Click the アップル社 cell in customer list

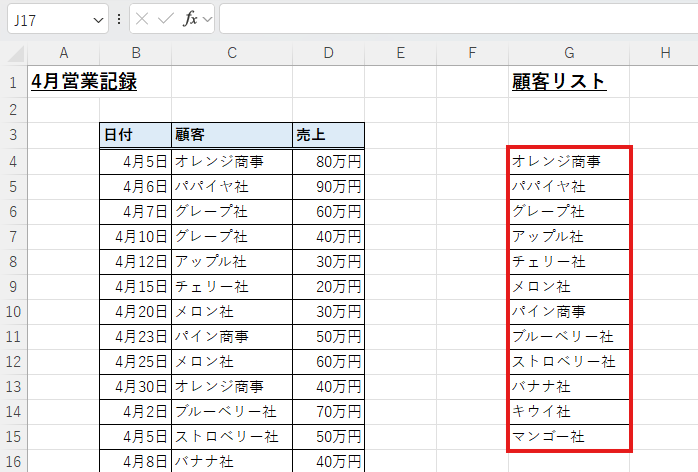point(568,236)
